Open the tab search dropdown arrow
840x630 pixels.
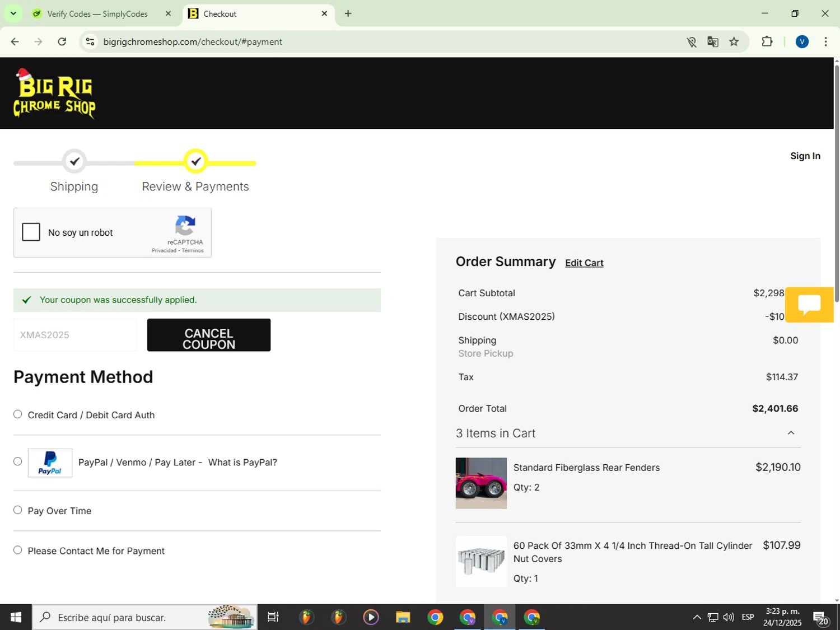13,13
